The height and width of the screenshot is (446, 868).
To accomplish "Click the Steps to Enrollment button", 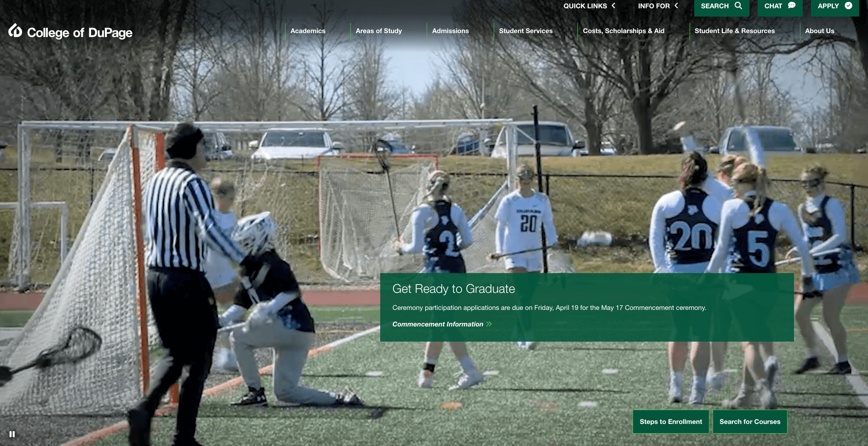I will [671, 421].
